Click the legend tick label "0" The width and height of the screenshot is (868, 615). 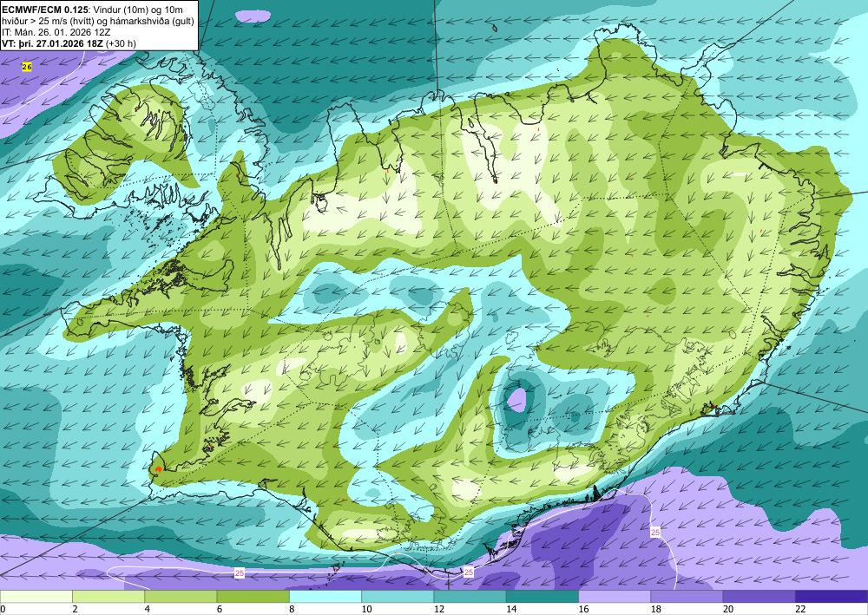click(3, 610)
